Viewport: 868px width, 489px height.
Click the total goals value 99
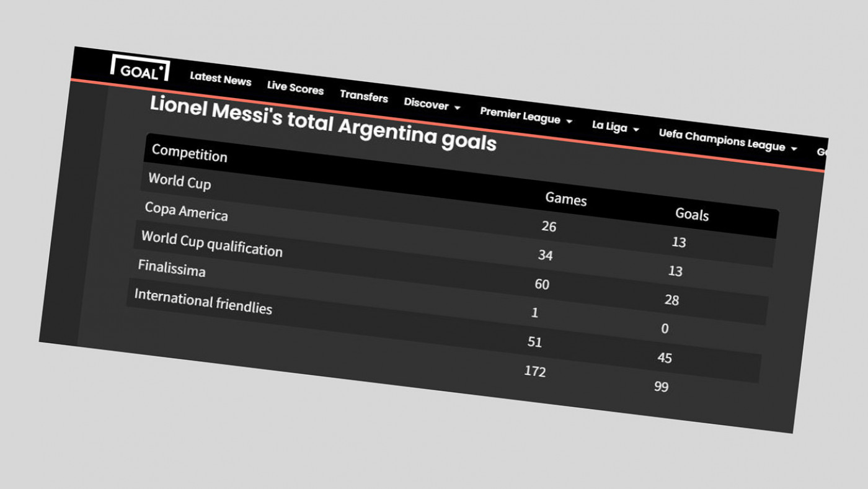(661, 387)
